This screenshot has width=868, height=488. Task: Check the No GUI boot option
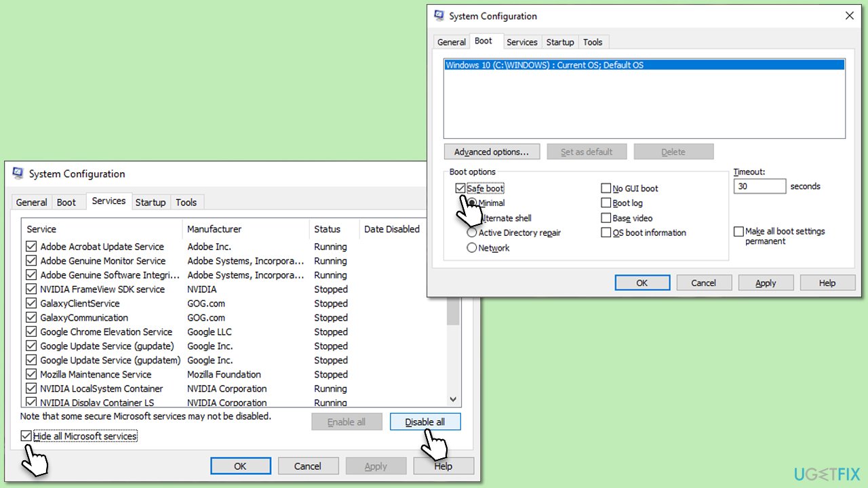(606, 188)
